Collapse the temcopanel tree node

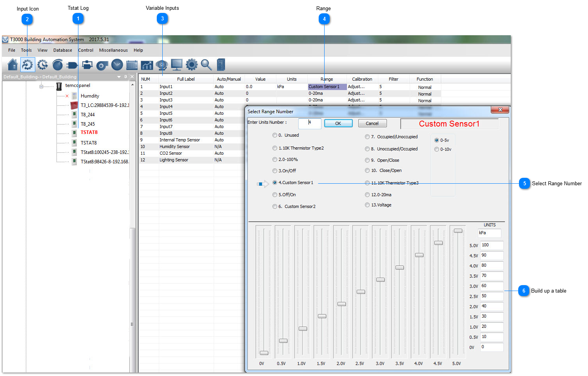(x=41, y=86)
